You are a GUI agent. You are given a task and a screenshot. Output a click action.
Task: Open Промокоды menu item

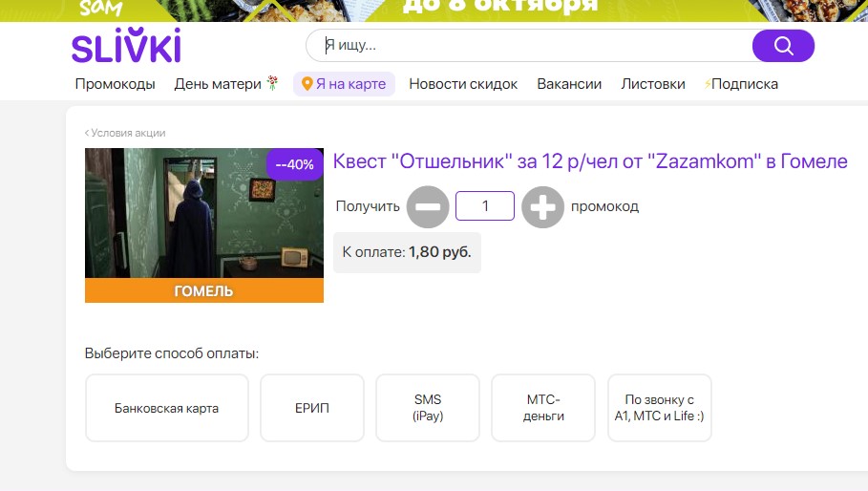(x=116, y=84)
